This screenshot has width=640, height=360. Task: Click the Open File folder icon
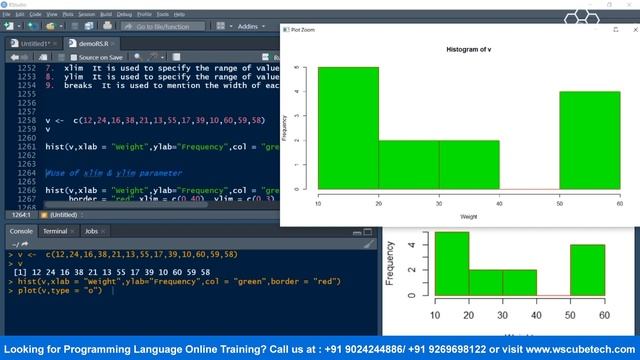(50, 26)
